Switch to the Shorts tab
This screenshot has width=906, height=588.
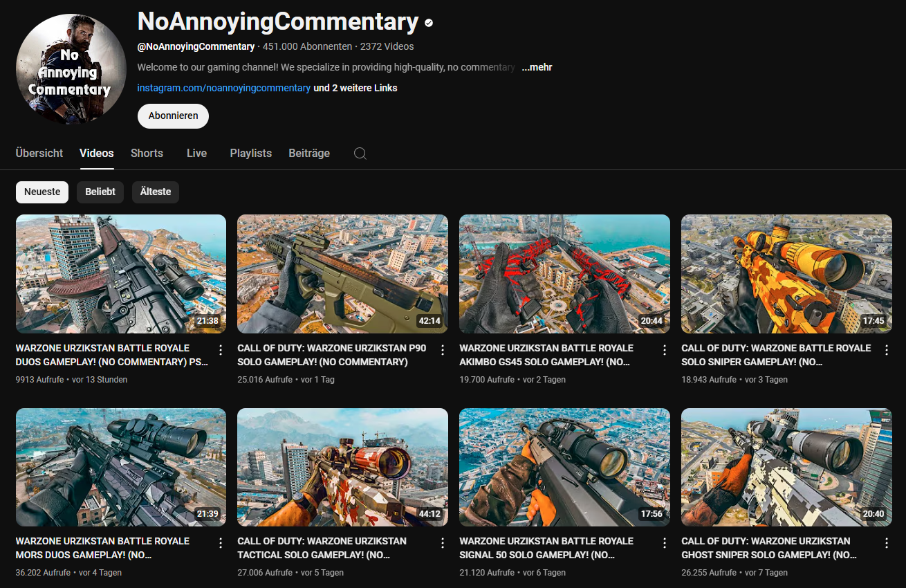(x=147, y=154)
